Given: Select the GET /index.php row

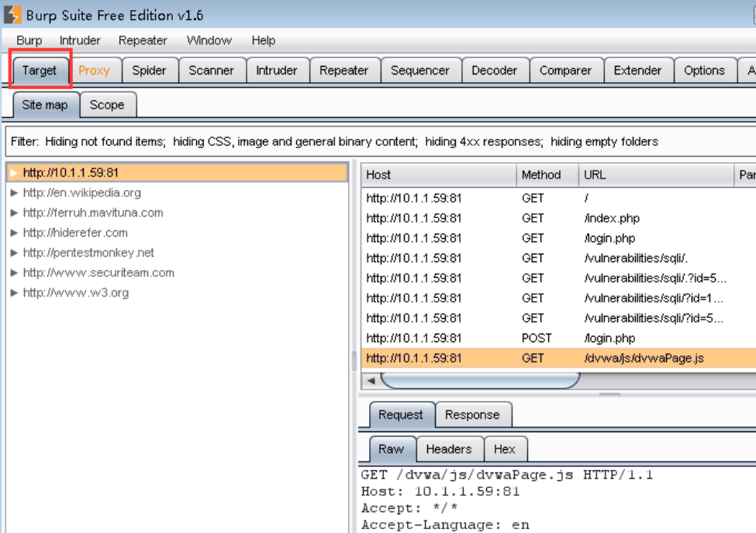Looking at the screenshot, I should 558,218.
